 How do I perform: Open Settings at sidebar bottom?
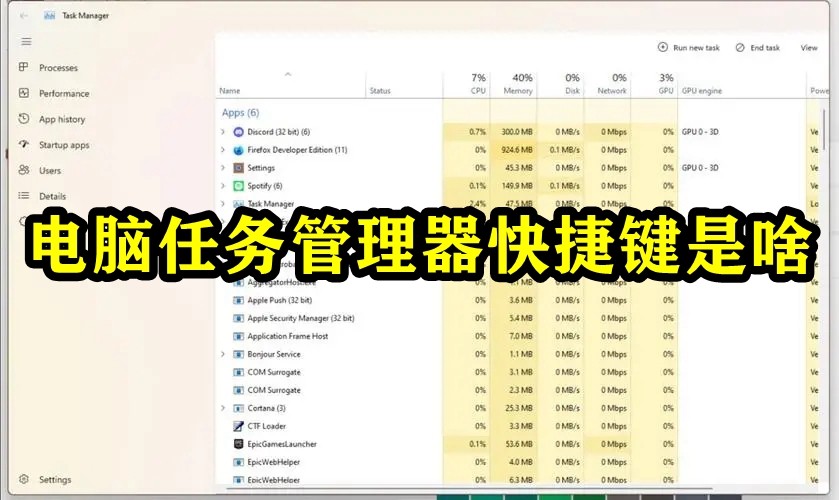(45, 479)
